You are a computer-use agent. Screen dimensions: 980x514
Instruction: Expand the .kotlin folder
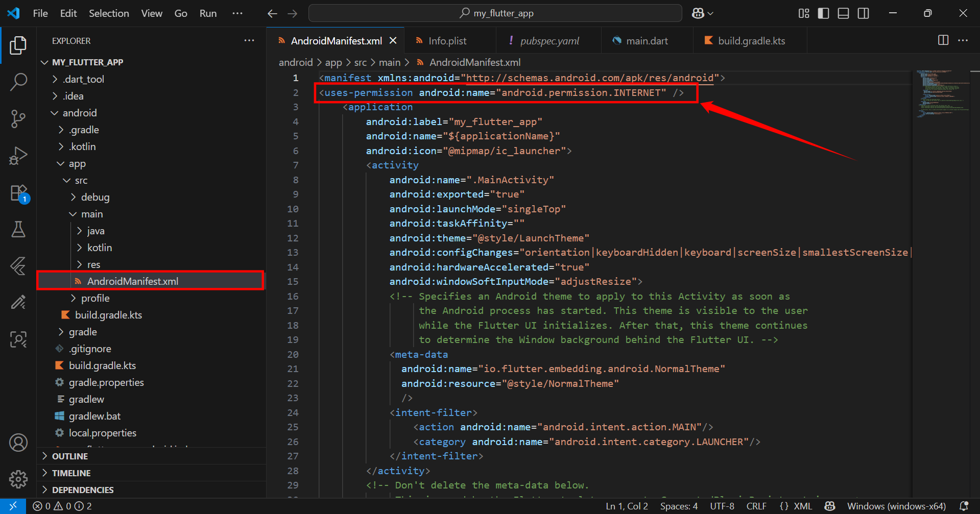(152, 146)
